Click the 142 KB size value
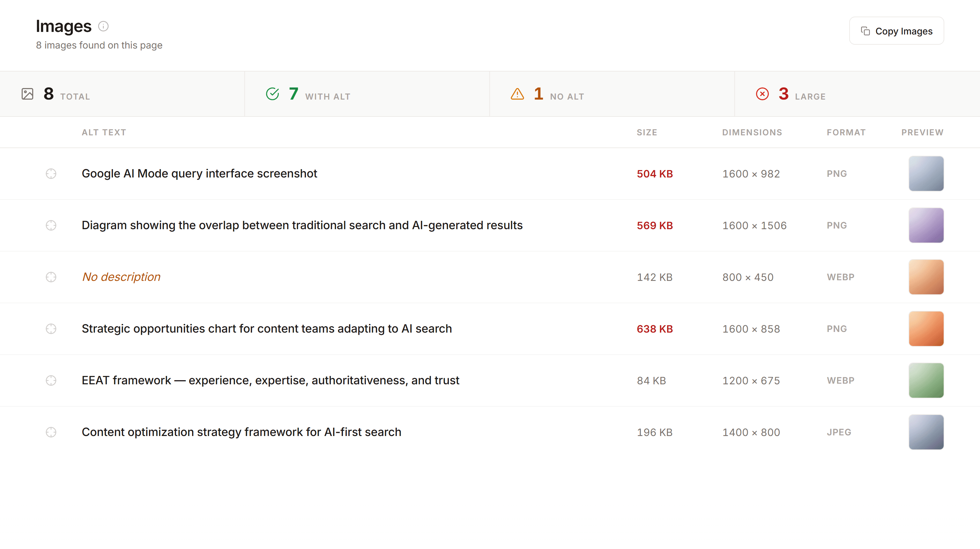Screen dimensions: 980x549 [655, 278]
